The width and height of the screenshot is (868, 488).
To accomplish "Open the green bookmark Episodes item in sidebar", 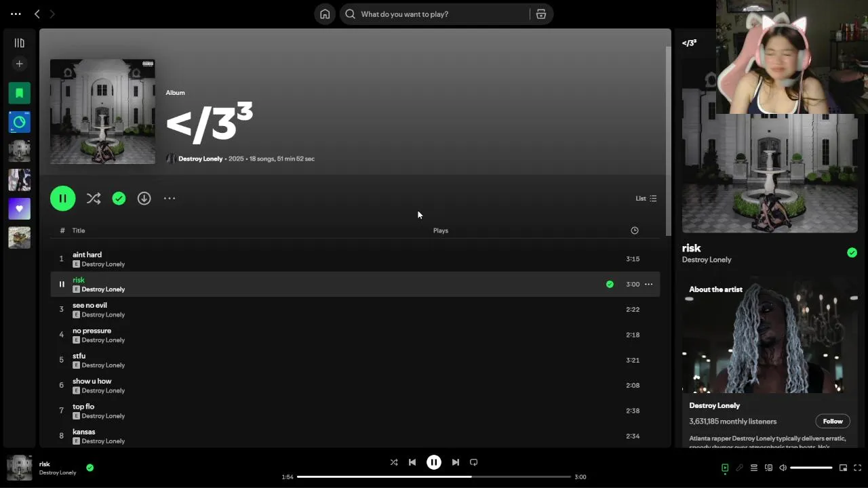I will pyautogui.click(x=19, y=93).
